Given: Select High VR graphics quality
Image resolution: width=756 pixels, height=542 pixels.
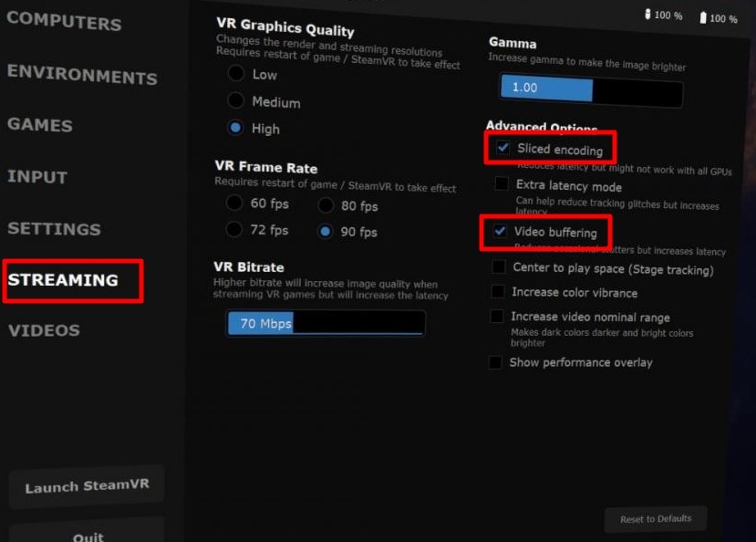Looking at the screenshot, I should (x=235, y=128).
